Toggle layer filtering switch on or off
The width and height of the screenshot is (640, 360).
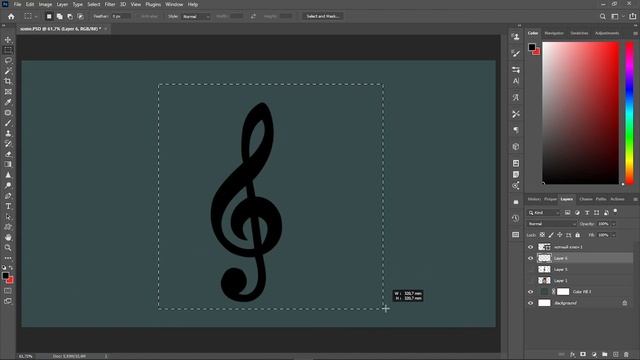pos(616,211)
